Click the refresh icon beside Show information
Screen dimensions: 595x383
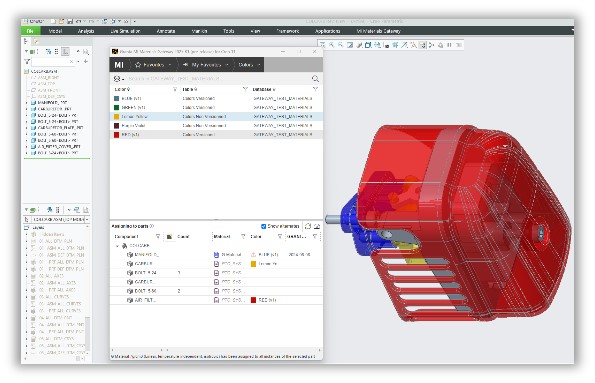308,226
